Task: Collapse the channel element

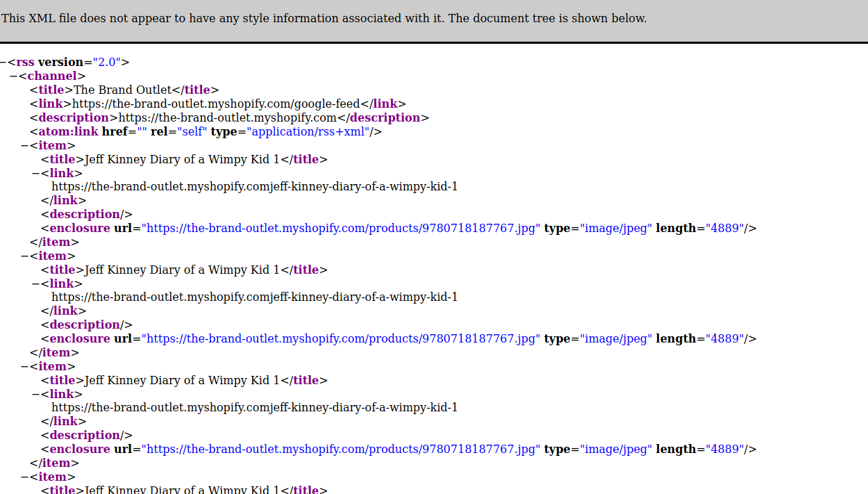Action: click(14, 76)
